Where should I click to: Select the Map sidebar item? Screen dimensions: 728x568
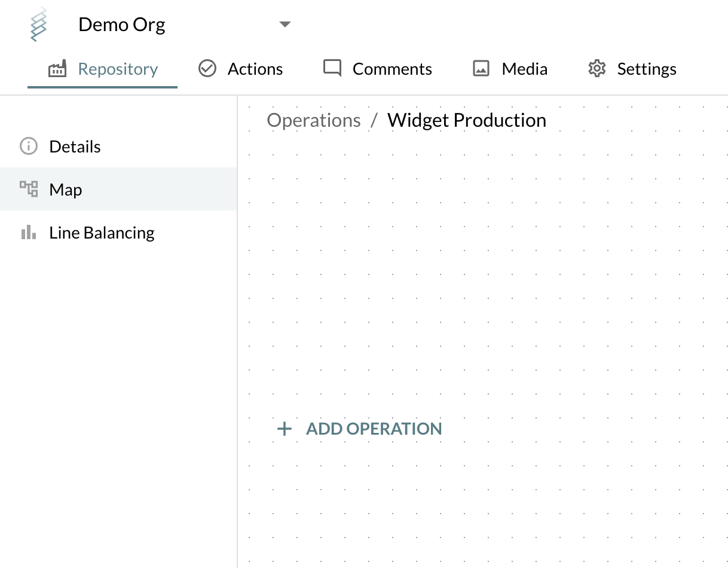pyautogui.click(x=66, y=190)
